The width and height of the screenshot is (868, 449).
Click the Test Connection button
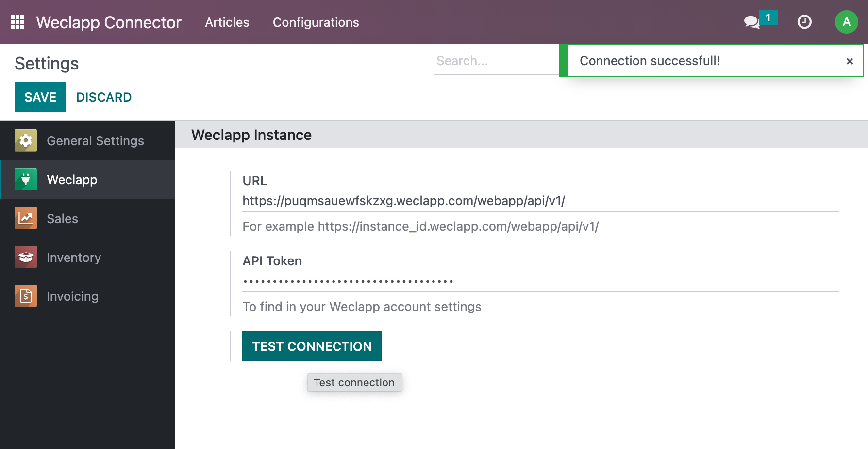(x=312, y=346)
